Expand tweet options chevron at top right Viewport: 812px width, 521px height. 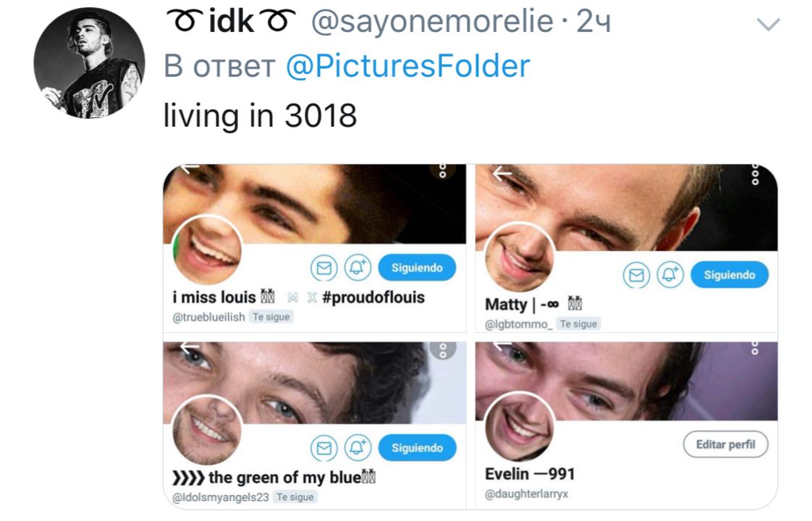tap(768, 24)
